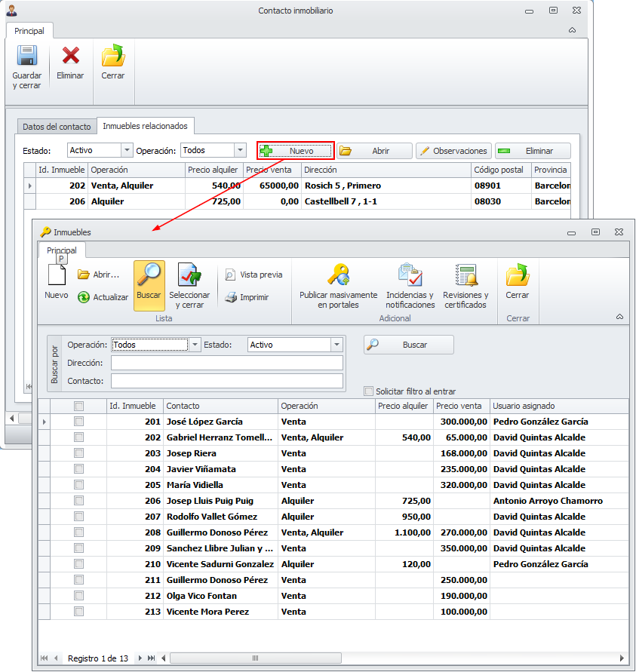Click the Buscar magnifier ribbon icon
The height and width of the screenshot is (672, 636).
point(149,275)
